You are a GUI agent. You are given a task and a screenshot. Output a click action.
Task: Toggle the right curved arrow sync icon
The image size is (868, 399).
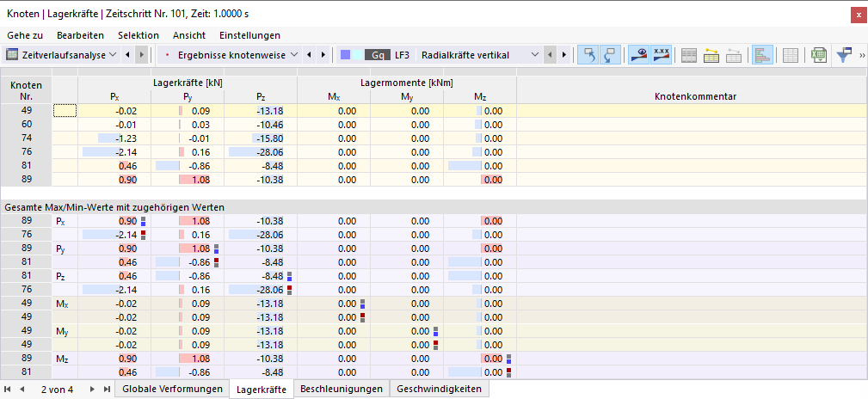pos(611,55)
